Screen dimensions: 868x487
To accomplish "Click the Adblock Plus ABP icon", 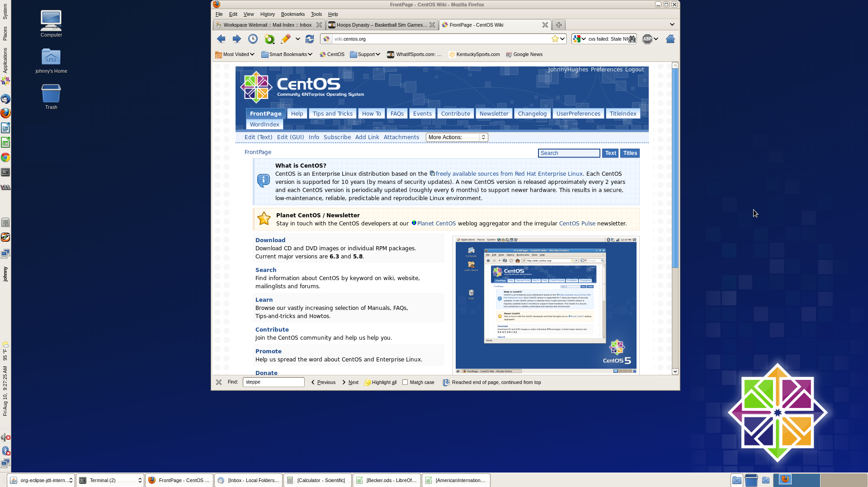I will pyautogui.click(x=647, y=39).
